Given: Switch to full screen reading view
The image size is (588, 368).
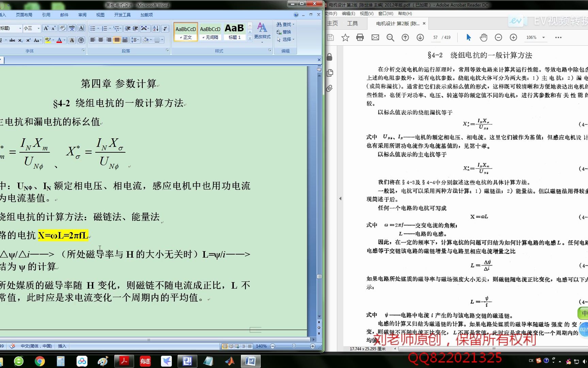Looking at the screenshot, I should pyautogui.click(x=231, y=346).
